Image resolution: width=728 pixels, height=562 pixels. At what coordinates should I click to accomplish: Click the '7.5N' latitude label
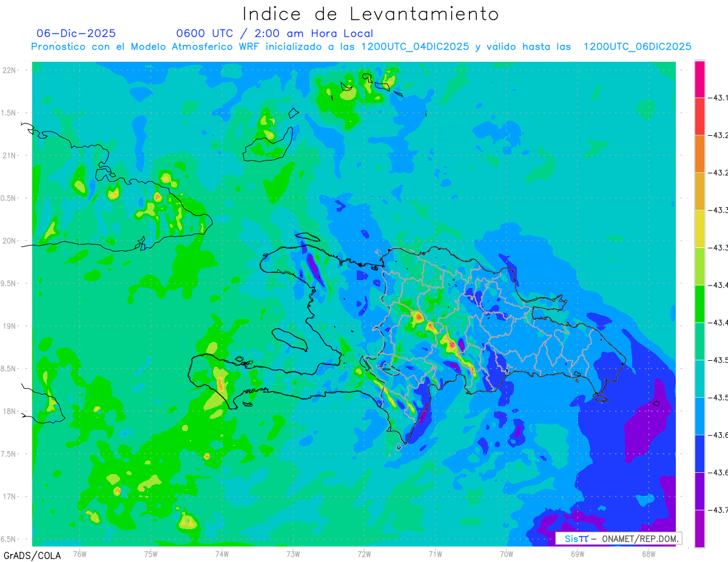click(x=8, y=454)
